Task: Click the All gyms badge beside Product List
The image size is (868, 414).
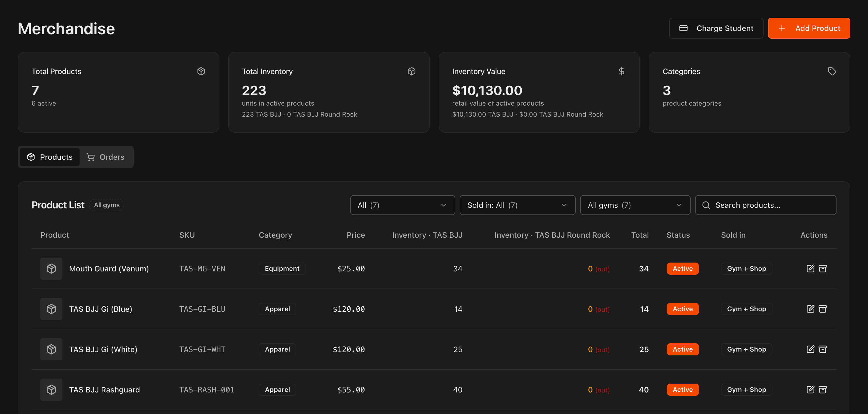Action: (106, 205)
